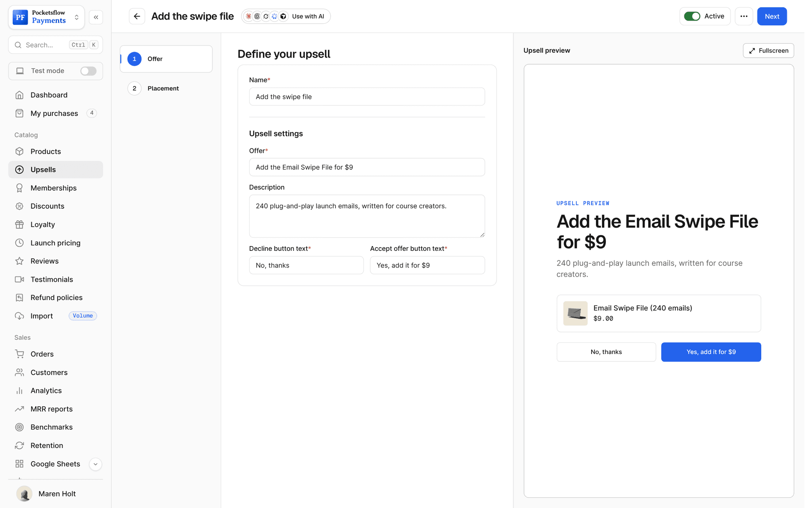
Task: Click the Refund policies receipt icon
Action: click(x=19, y=297)
